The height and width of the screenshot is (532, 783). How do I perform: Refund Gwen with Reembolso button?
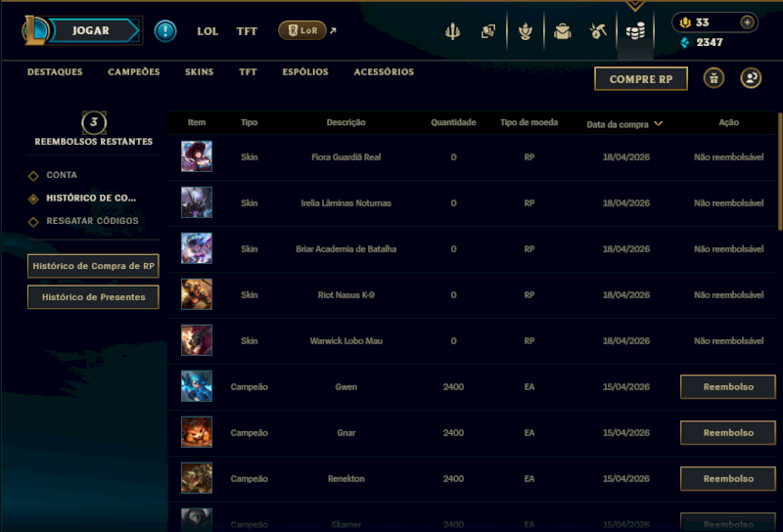click(x=728, y=386)
